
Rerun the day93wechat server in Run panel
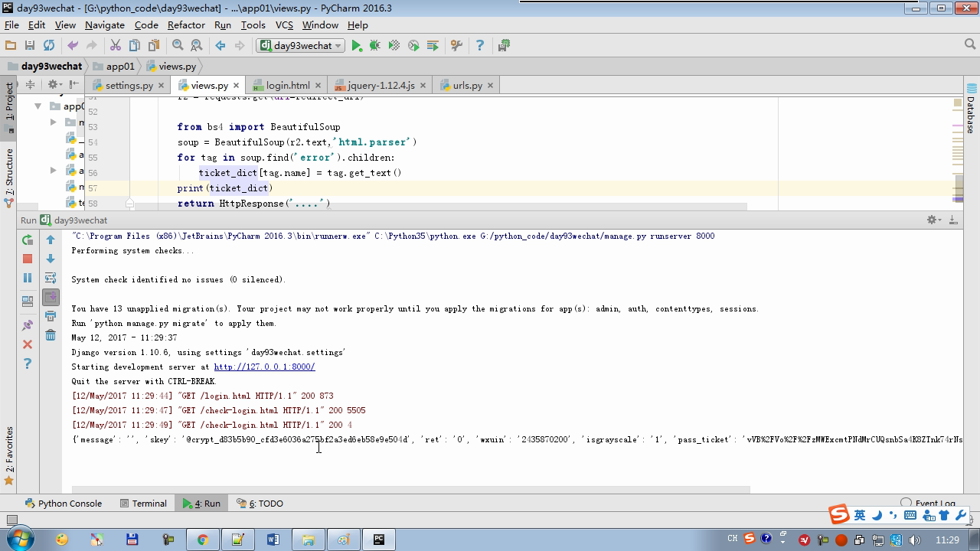28,240
